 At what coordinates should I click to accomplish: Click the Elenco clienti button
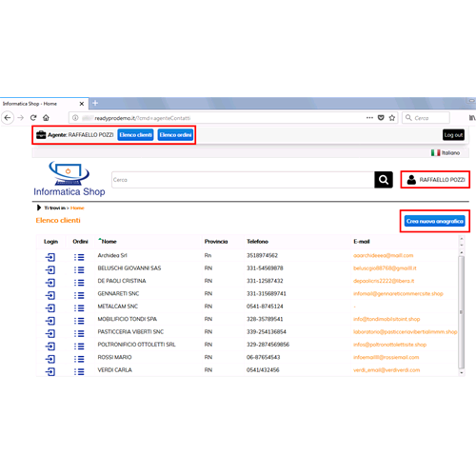[x=135, y=135]
